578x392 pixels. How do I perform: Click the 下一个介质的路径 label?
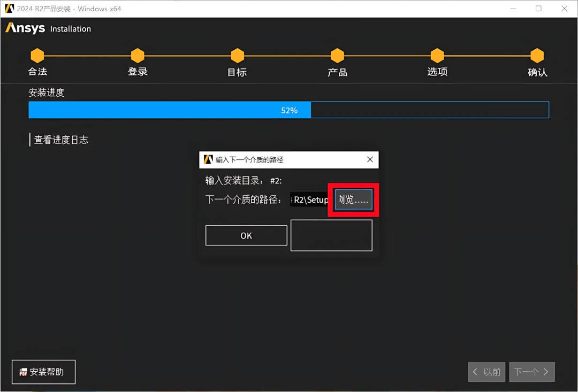click(x=244, y=199)
